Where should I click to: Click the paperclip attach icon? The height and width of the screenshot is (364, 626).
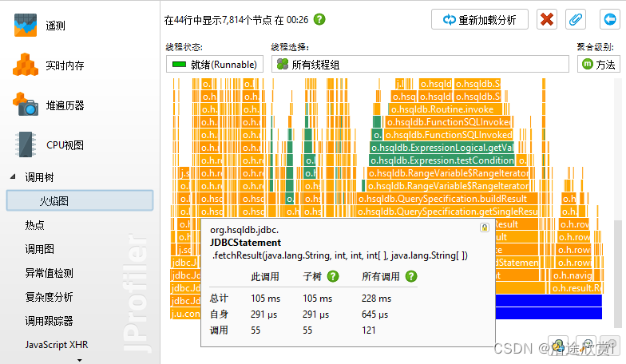tap(575, 19)
